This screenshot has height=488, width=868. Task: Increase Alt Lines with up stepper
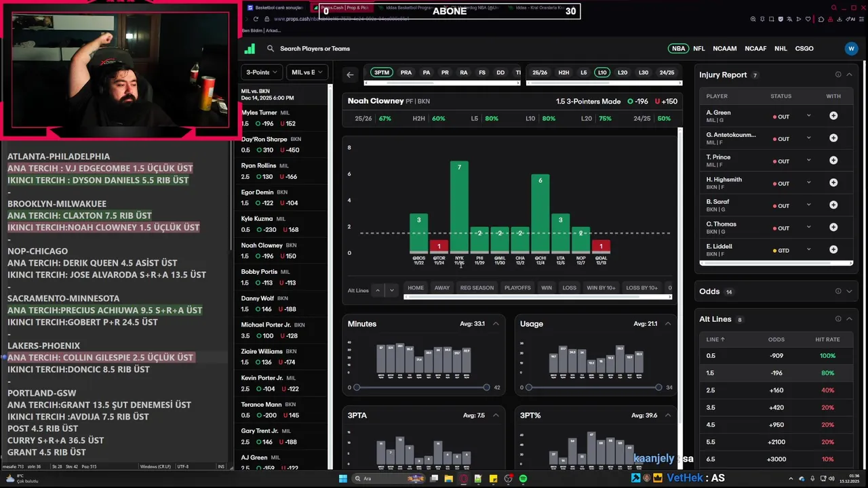point(378,290)
